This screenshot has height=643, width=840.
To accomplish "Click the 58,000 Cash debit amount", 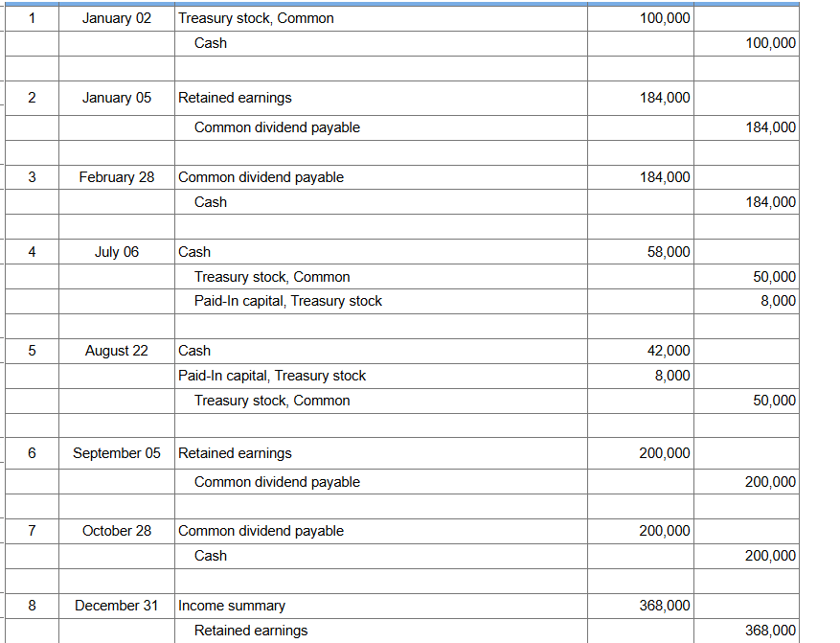I will pos(669,252).
